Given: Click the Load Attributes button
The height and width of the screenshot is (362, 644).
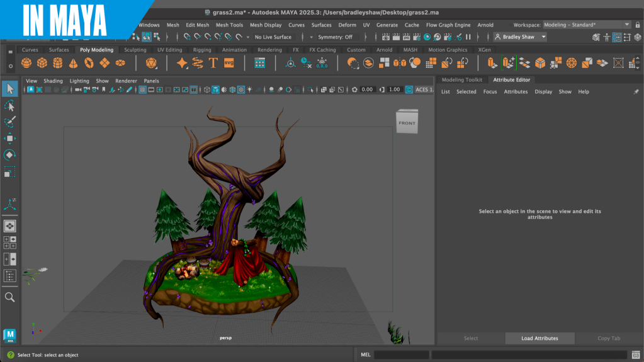Looking at the screenshot, I should tap(539, 338).
